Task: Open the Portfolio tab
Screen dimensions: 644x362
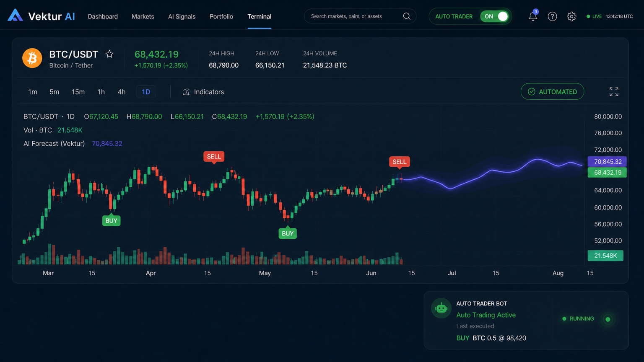Action: pyautogui.click(x=221, y=16)
